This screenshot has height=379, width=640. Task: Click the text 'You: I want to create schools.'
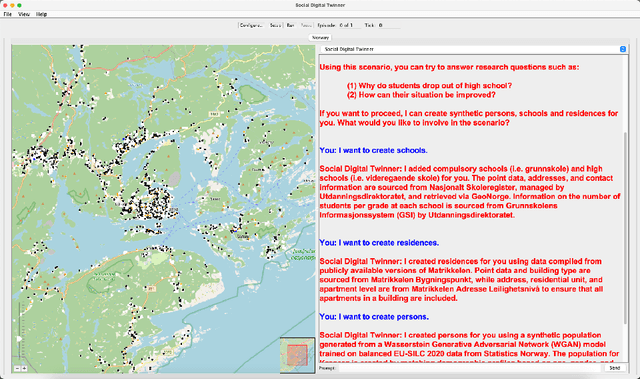[x=373, y=150]
